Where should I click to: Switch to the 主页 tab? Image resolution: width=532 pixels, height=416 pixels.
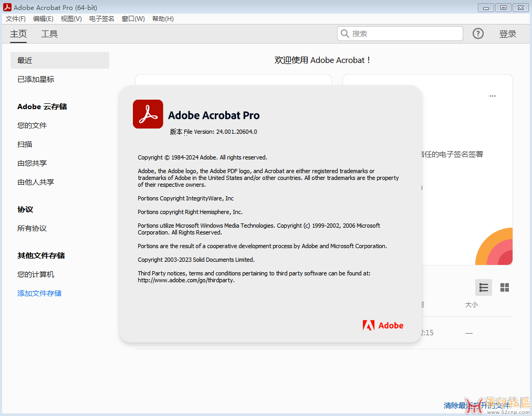18,34
